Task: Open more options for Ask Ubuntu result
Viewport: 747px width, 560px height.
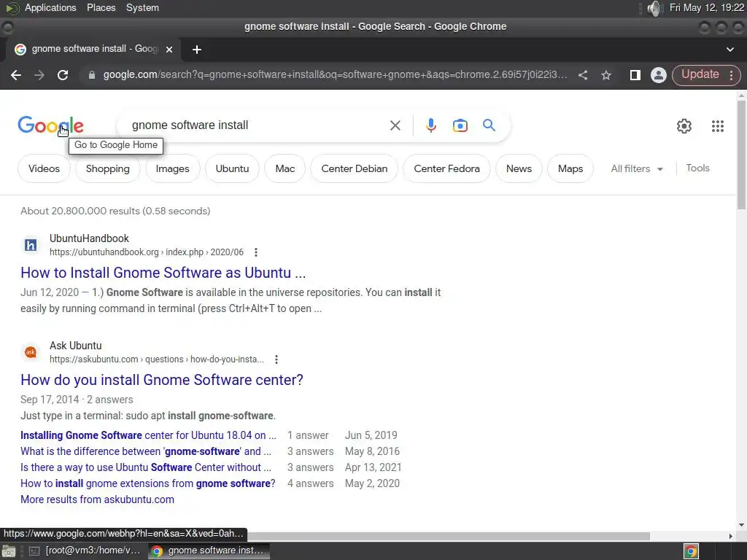Action: click(276, 359)
